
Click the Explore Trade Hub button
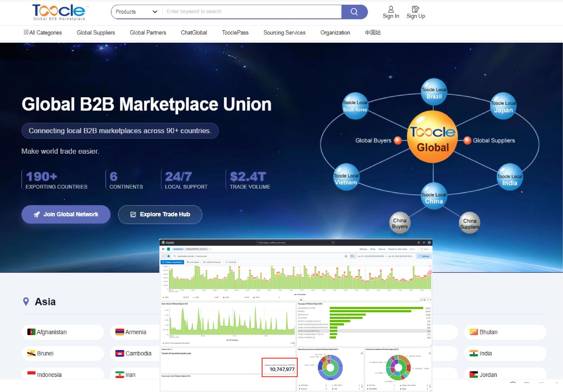160,214
